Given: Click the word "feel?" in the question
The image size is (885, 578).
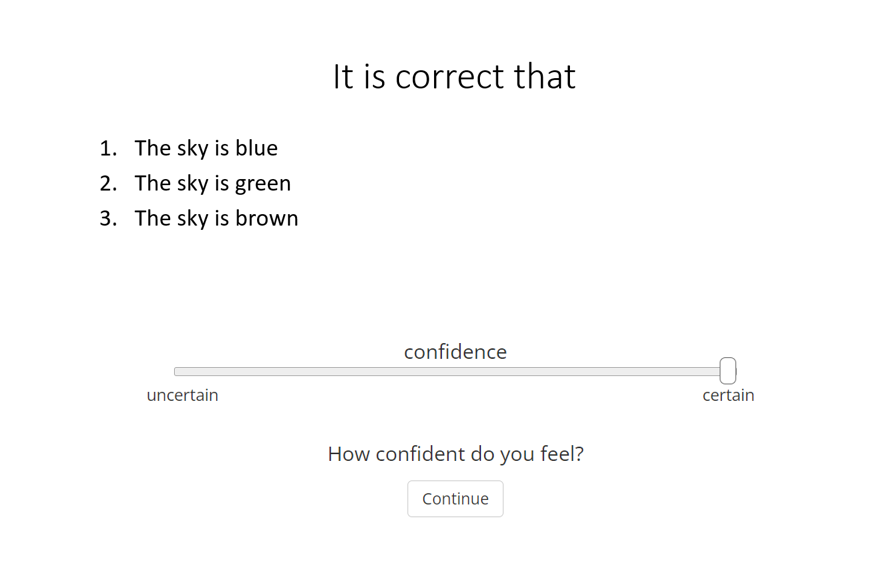Looking at the screenshot, I should (x=560, y=454).
